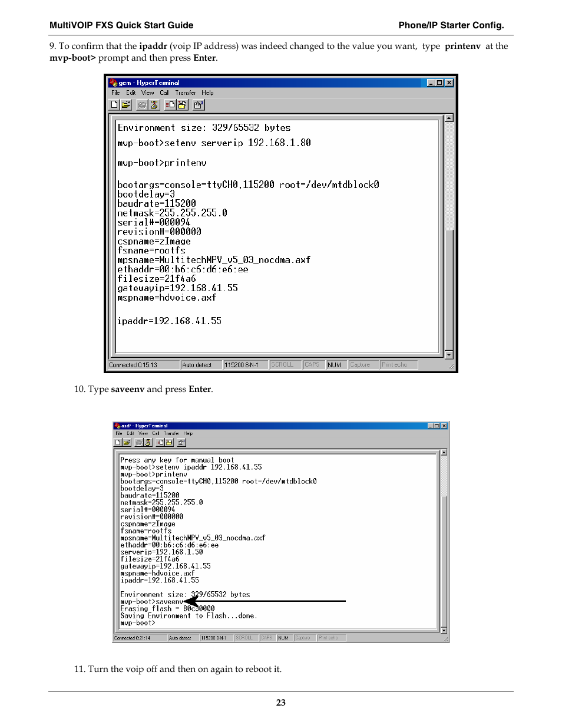Close the gcm HyperTerminal window
Viewport: 562px width, 728px height.
click(449, 83)
